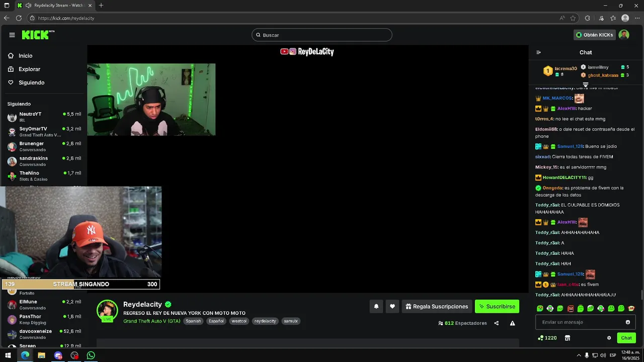The width and height of the screenshot is (644, 362).
Task: Open the Reydelacity Stream browser tab
Action: point(54,6)
